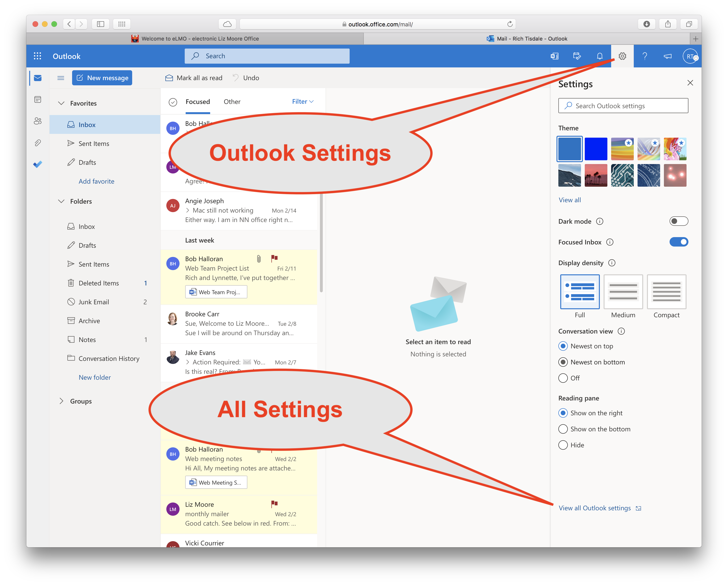Open View all Outlook settings link

pyautogui.click(x=595, y=508)
